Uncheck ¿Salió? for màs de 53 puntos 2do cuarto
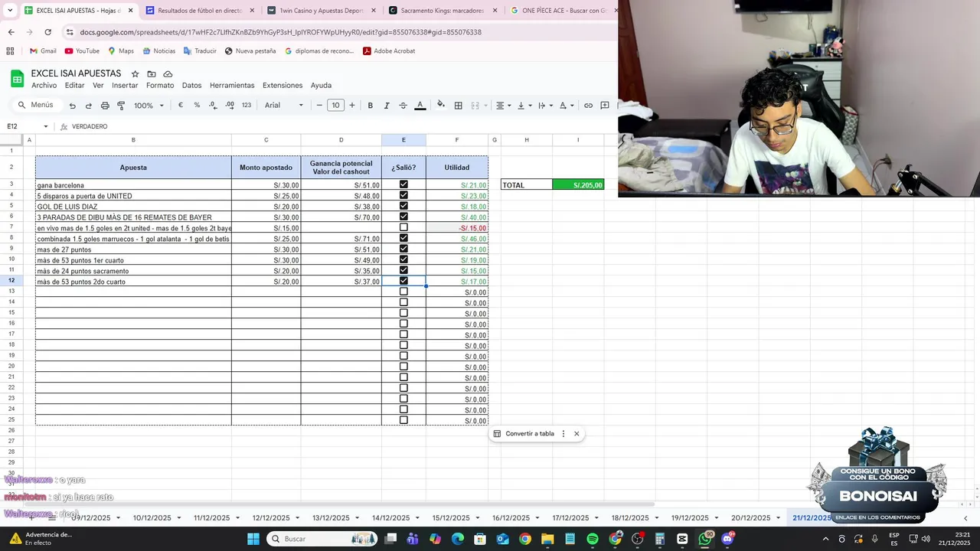 (x=403, y=281)
